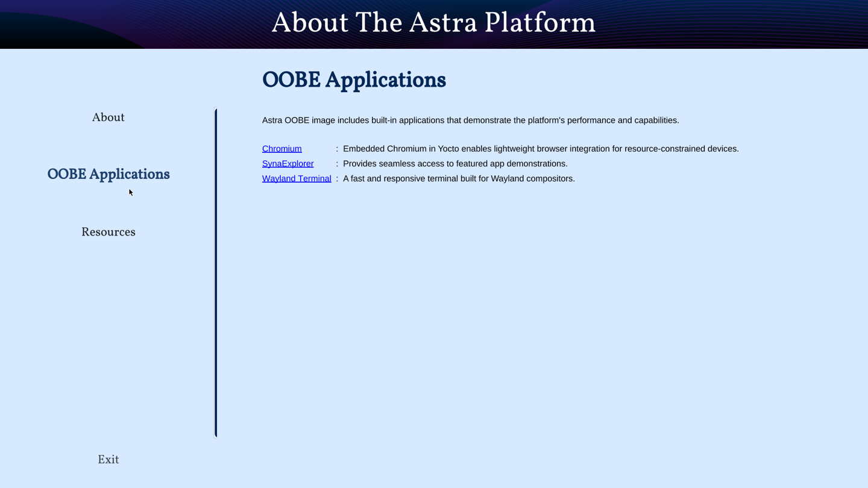Click the colon separator after Wayland Terminal
This screenshot has width=868, height=488.
click(337, 179)
